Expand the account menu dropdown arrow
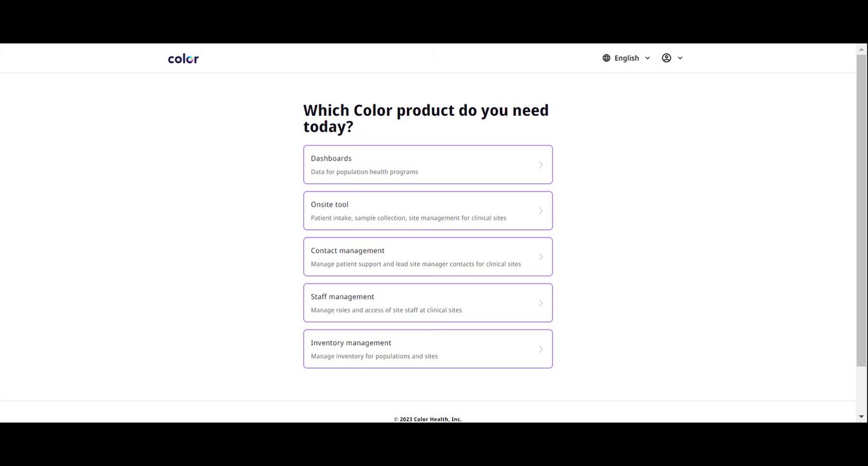 pyautogui.click(x=680, y=58)
